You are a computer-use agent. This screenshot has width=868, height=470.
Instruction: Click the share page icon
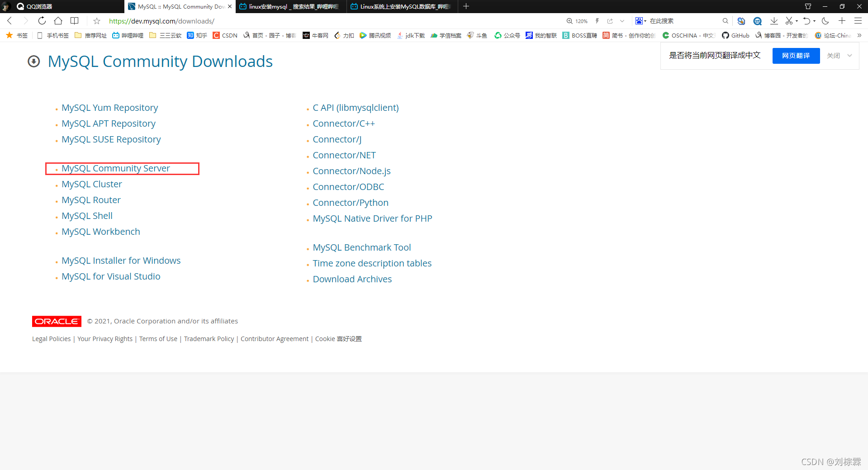click(x=610, y=21)
